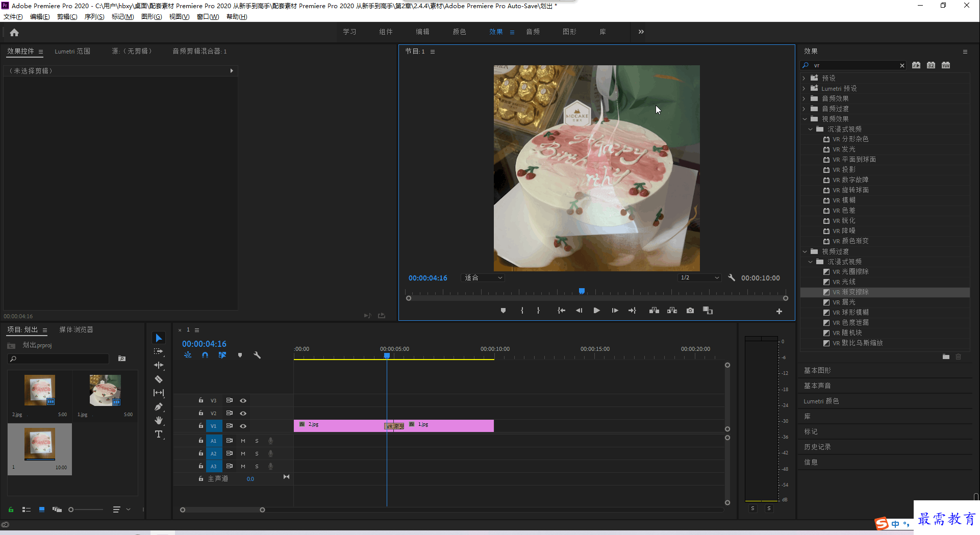Select the Pen tool

[x=159, y=406]
